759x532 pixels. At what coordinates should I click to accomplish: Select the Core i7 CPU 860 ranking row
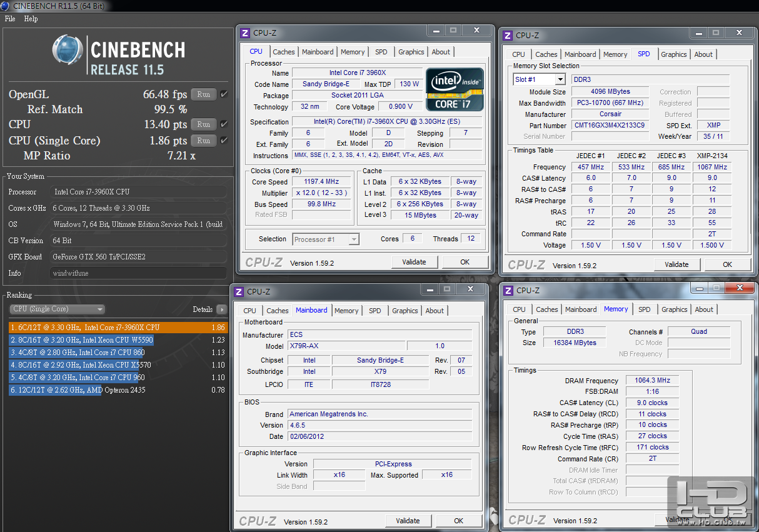[118, 353]
